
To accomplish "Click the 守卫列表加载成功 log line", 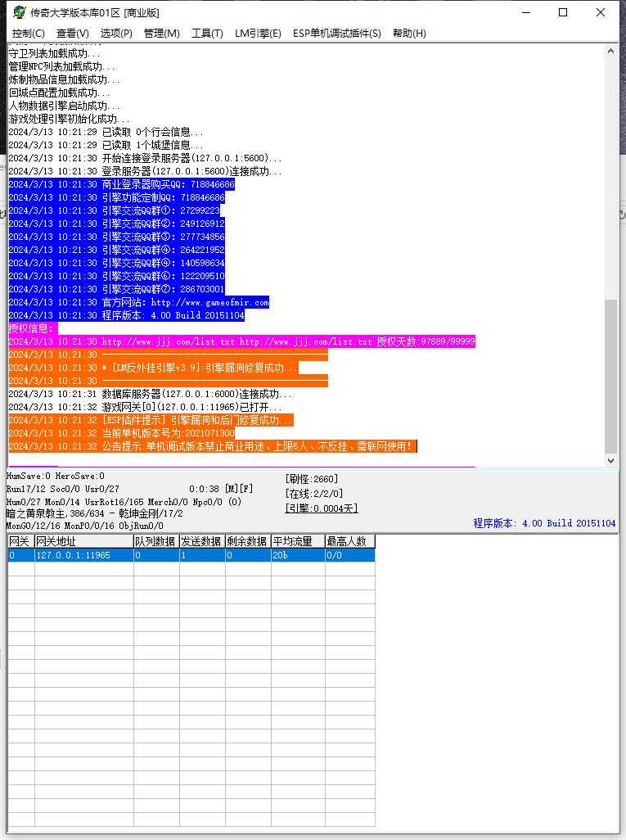I will (x=54, y=53).
